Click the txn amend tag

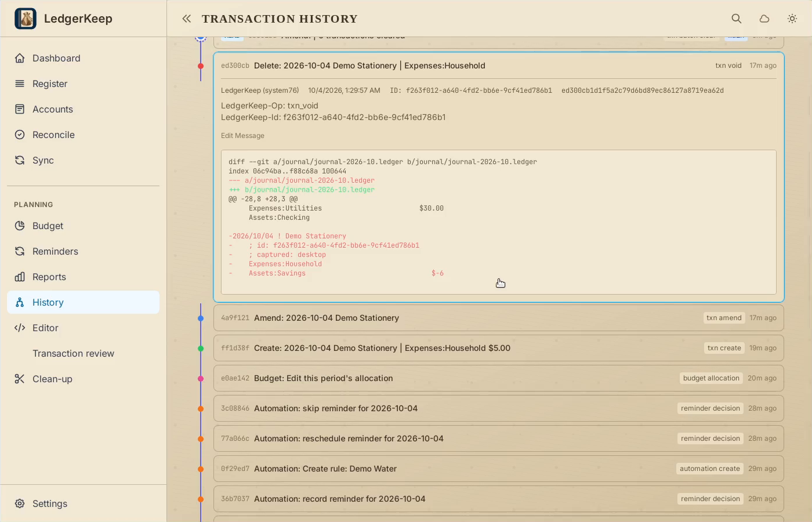(724, 318)
